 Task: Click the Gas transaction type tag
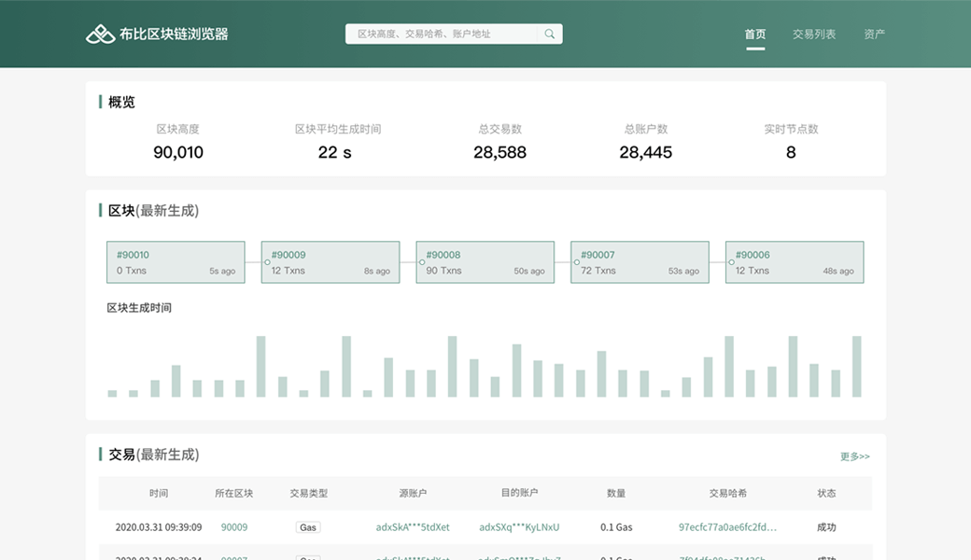pyautogui.click(x=308, y=527)
